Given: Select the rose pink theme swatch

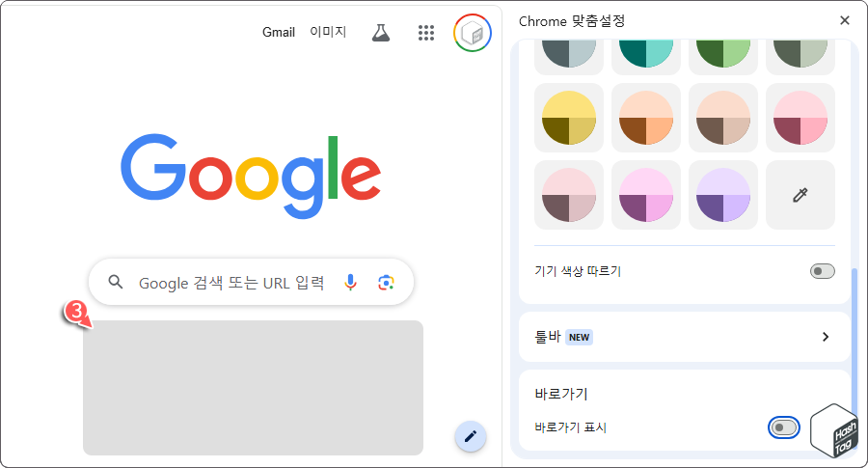Looking at the screenshot, I should (x=800, y=118).
